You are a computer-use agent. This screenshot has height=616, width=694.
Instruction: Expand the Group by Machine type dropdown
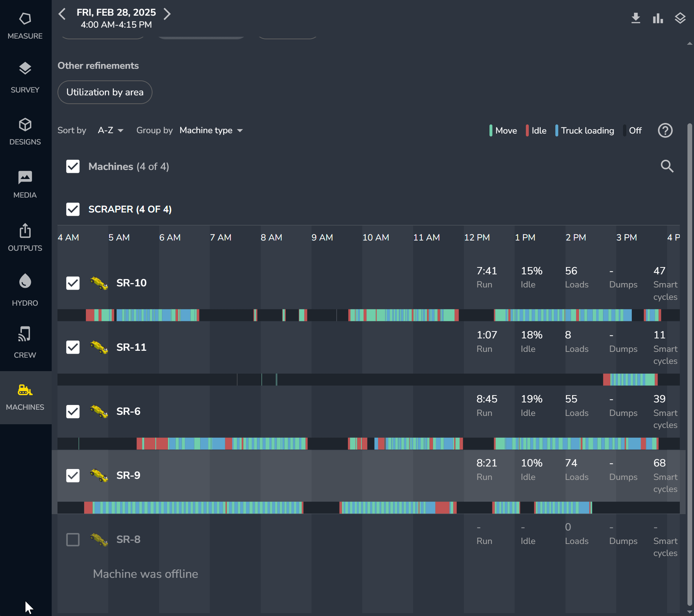[211, 130]
